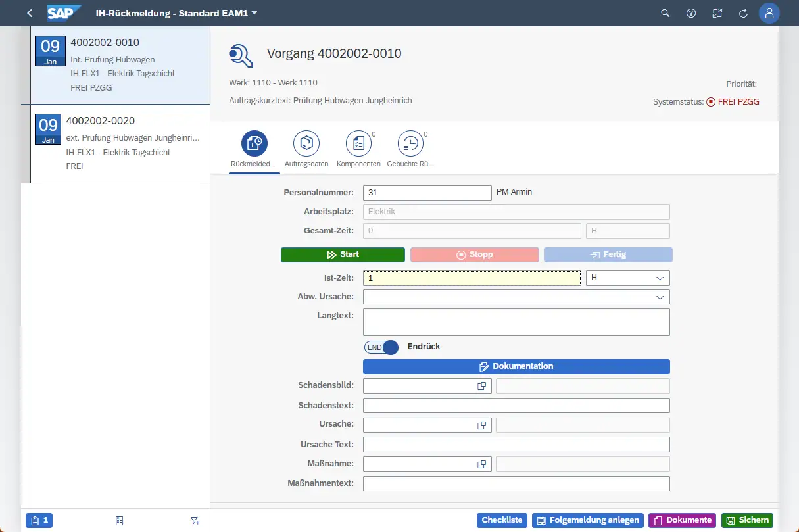799x532 pixels.
Task: Click the Folgemeldung anlegen button
Action: 588,520
